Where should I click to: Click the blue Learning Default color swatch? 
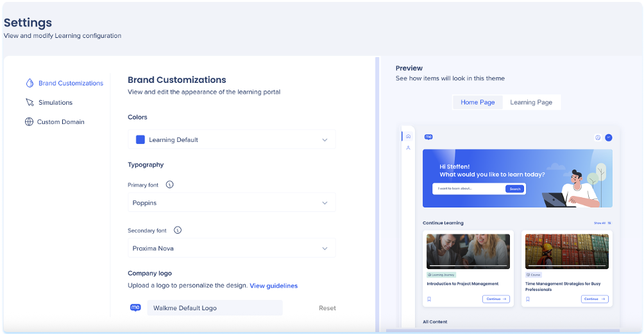click(x=140, y=139)
